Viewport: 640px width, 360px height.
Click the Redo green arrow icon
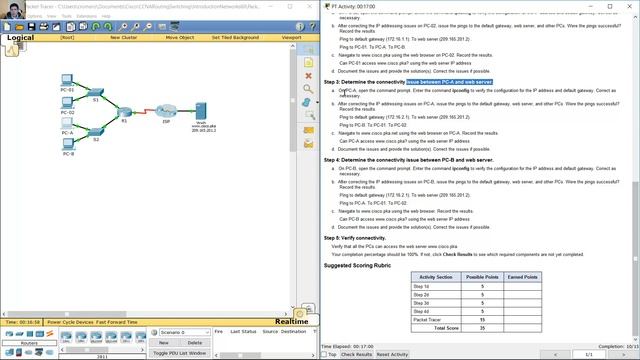108,27
